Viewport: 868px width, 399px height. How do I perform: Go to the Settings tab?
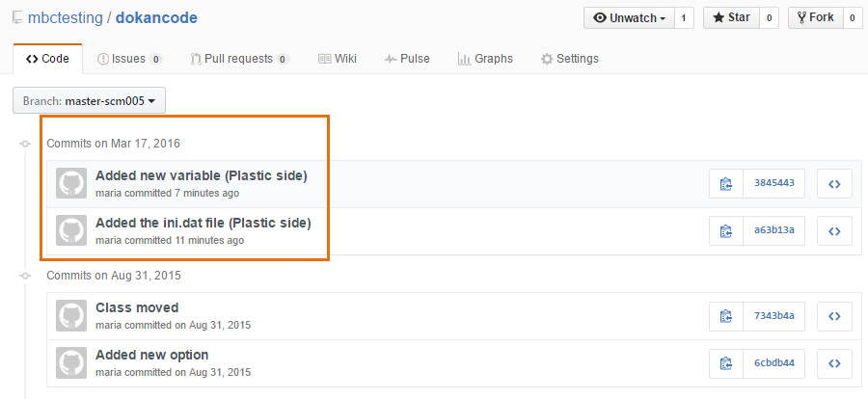569,59
